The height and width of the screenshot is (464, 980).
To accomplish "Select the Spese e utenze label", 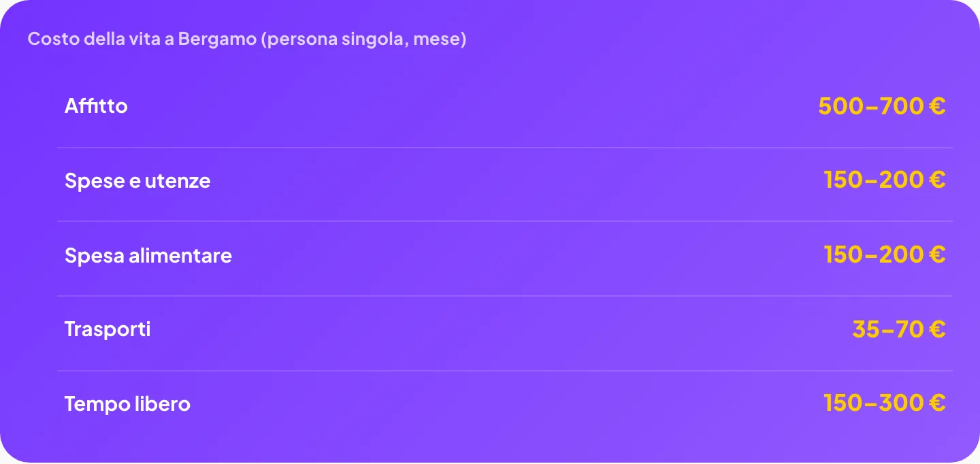I will point(137,181).
